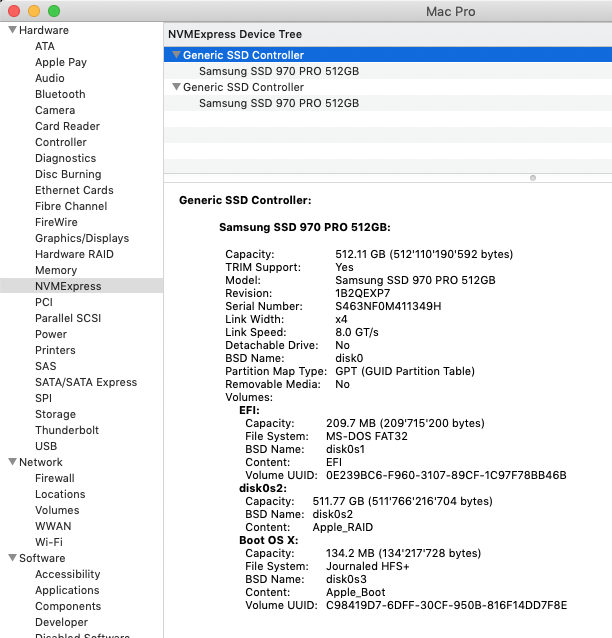The width and height of the screenshot is (612, 638).
Task: Open USB hardware info
Action: [46, 446]
